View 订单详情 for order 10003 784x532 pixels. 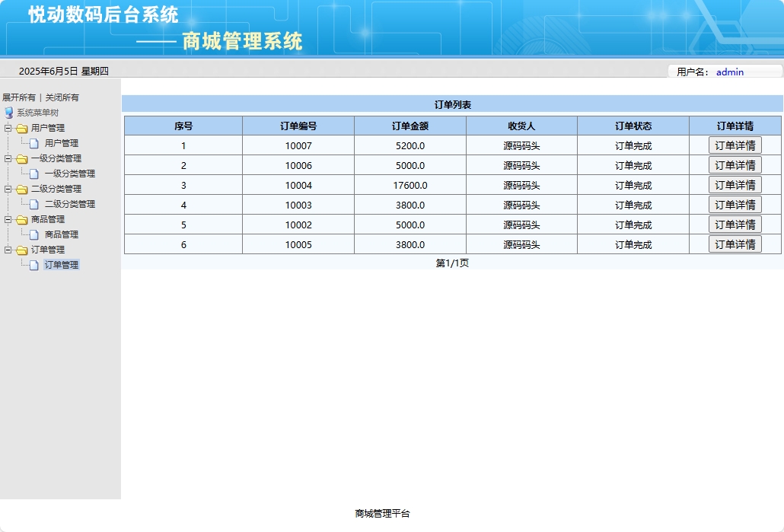(x=735, y=205)
